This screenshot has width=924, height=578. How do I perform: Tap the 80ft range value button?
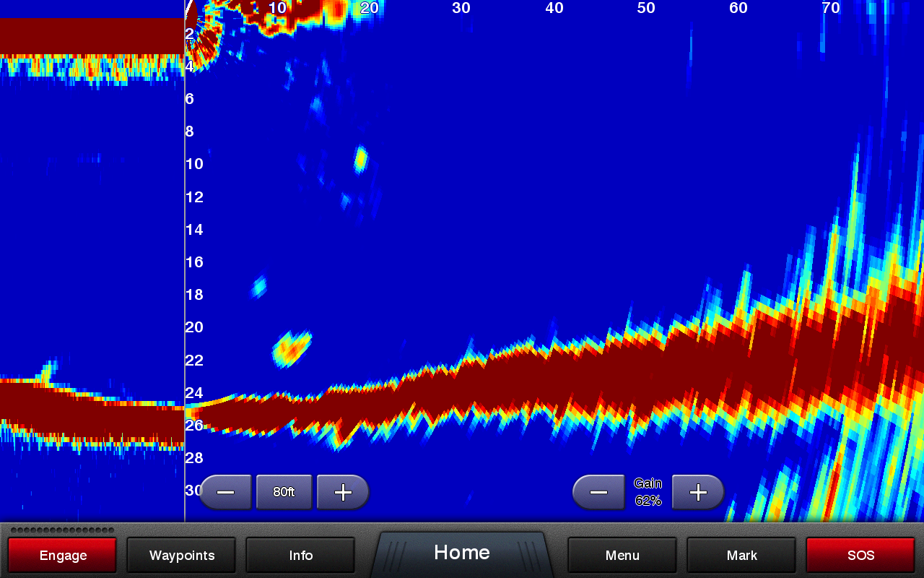coord(284,493)
